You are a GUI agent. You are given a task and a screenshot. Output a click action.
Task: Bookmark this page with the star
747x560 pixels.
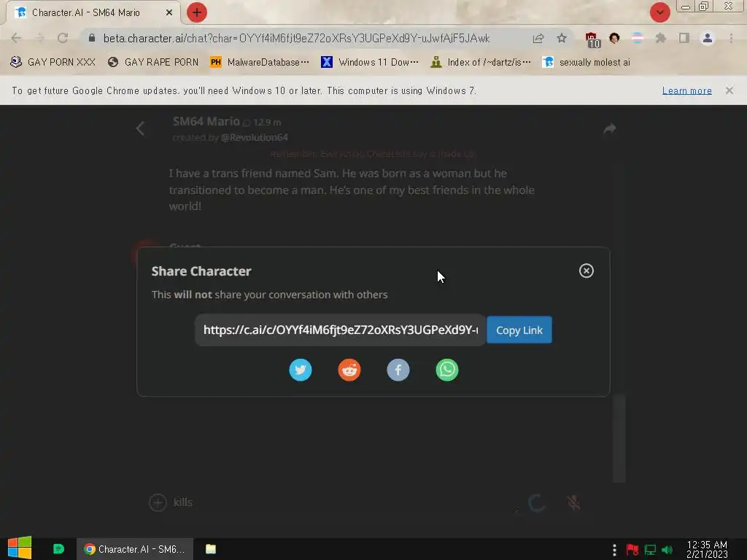pyautogui.click(x=562, y=38)
